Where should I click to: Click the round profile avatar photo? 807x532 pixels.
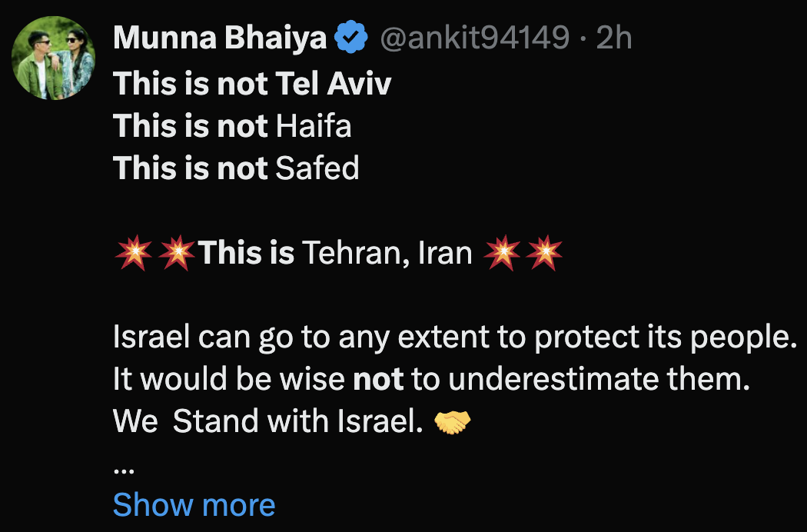click(53, 58)
